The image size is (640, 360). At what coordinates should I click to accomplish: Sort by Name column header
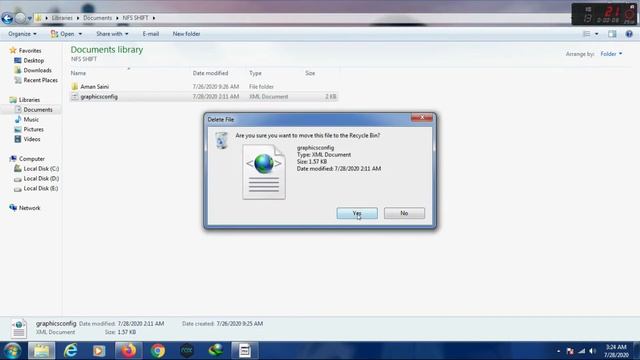pyautogui.click(x=78, y=73)
